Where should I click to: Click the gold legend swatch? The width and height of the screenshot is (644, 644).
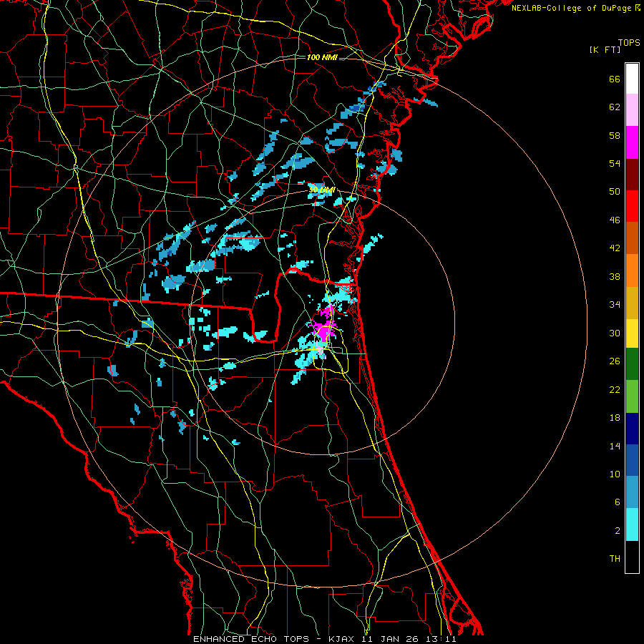click(632, 303)
